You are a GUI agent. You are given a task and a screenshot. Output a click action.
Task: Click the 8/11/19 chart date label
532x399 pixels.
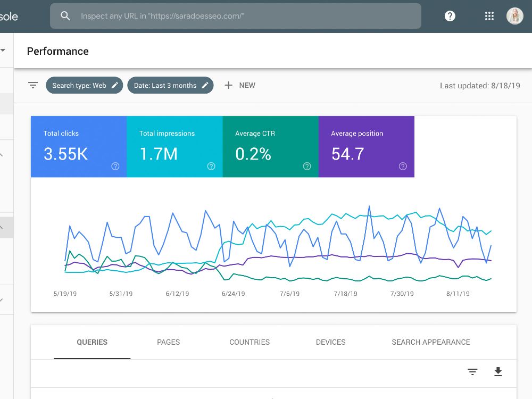point(458,294)
